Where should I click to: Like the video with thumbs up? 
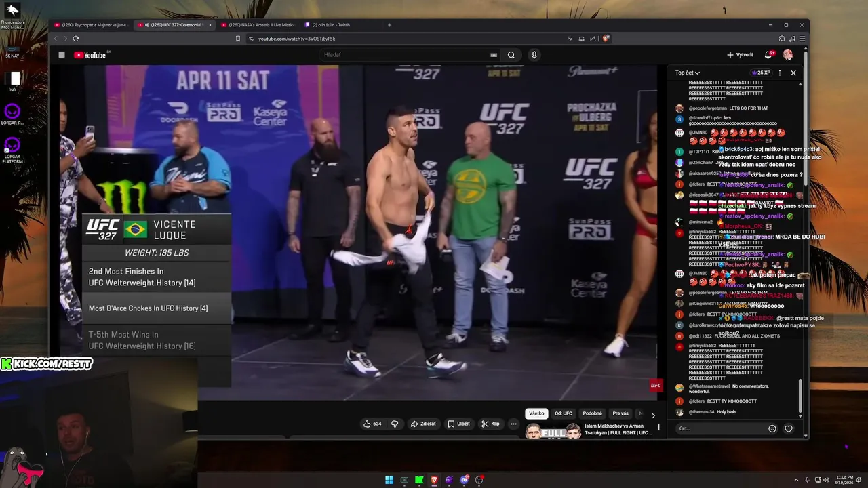(372, 424)
